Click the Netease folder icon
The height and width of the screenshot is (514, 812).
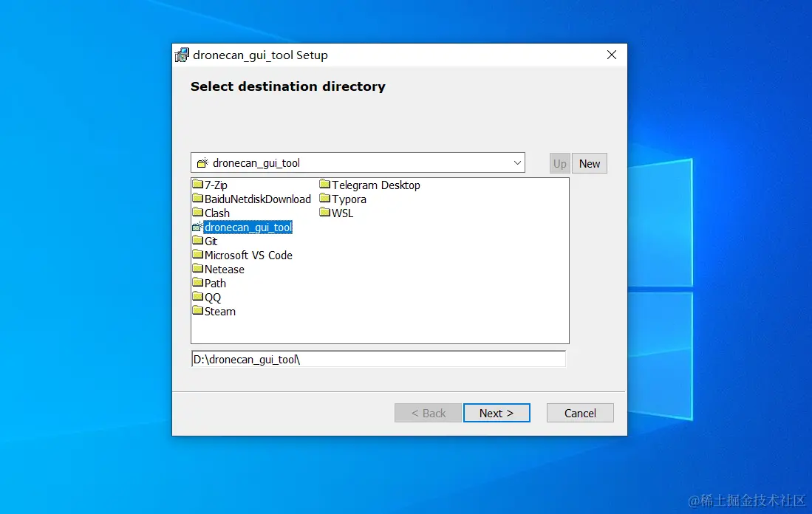(x=197, y=268)
